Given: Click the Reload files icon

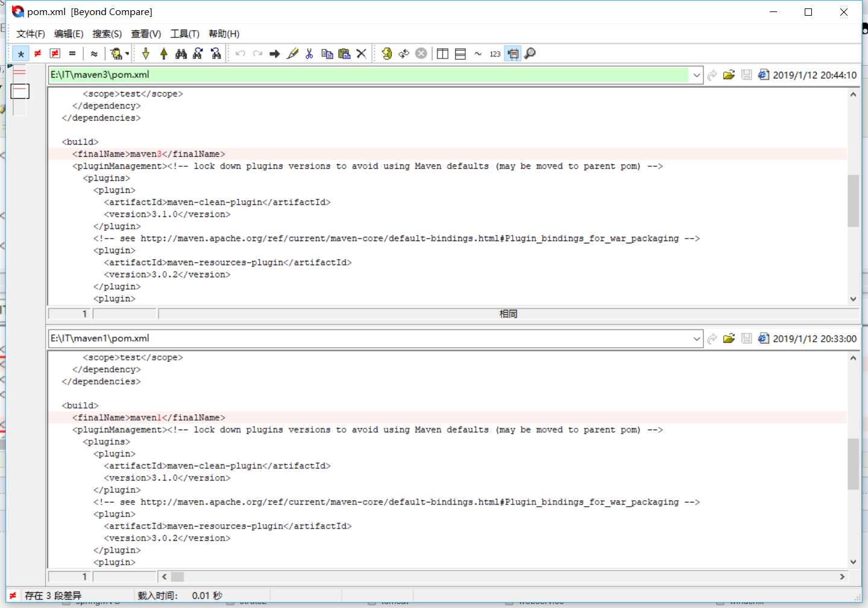Looking at the screenshot, I should click(x=386, y=54).
